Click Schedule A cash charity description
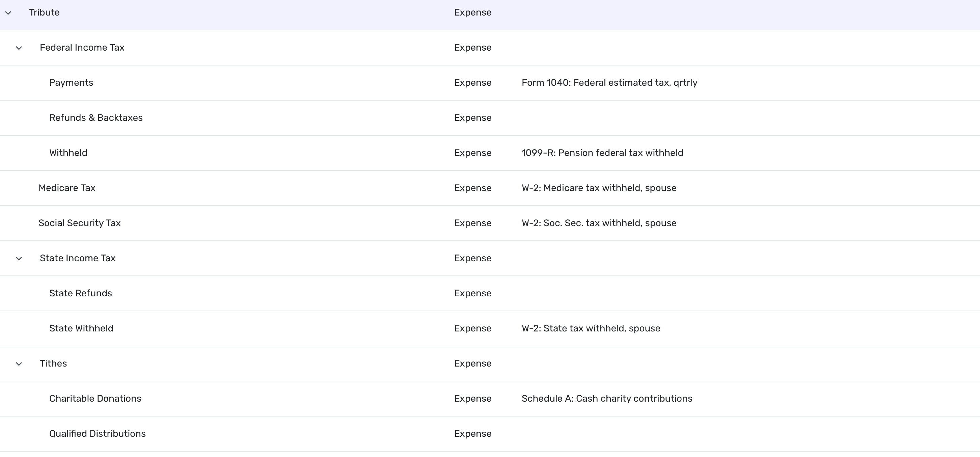 [606, 398]
